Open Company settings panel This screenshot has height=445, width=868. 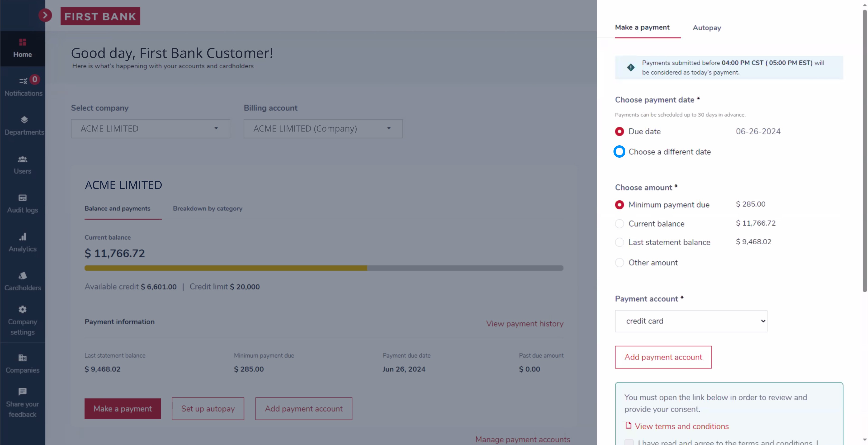[x=22, y=320]
